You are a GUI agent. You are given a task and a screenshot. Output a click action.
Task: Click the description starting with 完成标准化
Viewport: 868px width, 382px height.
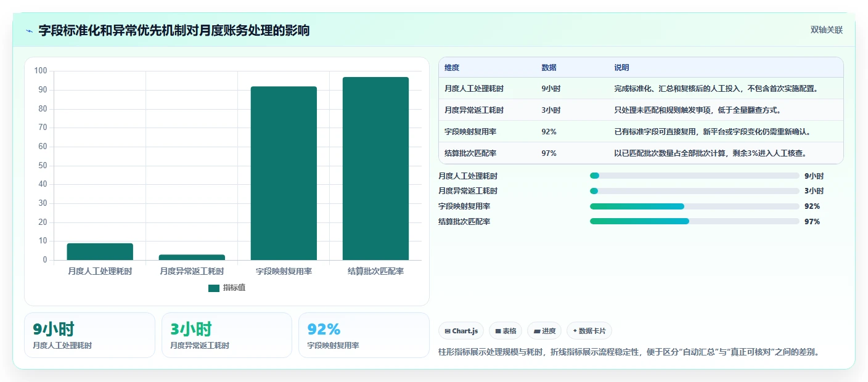[x=716, y=89]
